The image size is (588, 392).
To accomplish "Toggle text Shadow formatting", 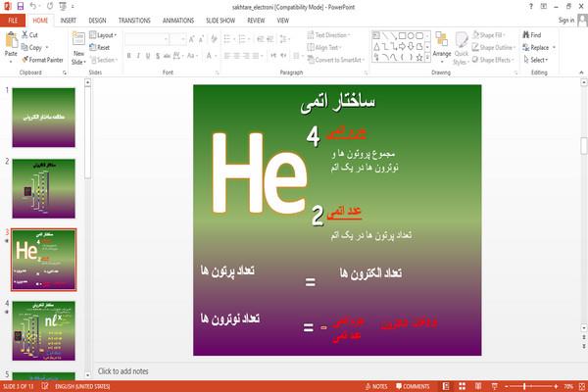I will click(158, 56).
